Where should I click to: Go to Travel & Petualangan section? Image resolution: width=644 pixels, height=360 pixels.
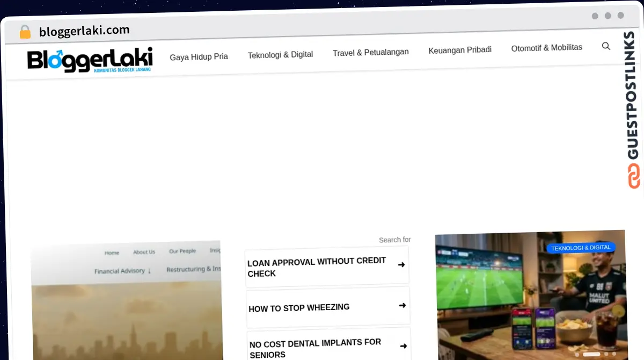370,53
